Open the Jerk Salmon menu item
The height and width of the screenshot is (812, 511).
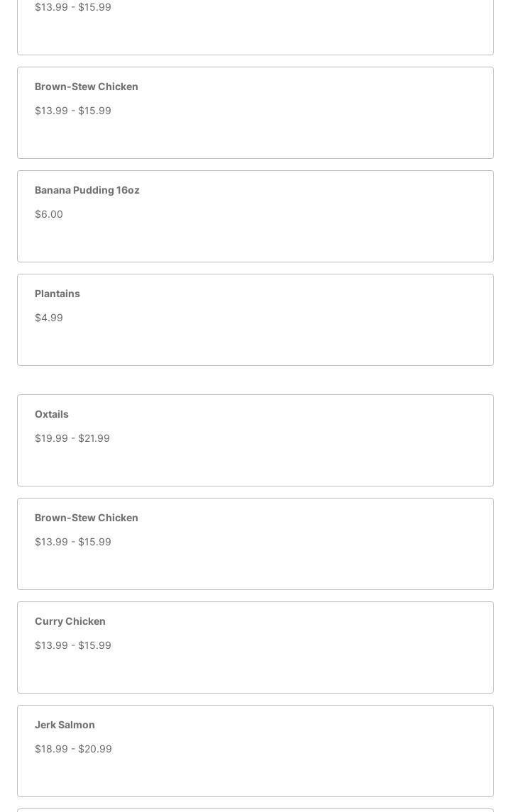click(65, 725)
